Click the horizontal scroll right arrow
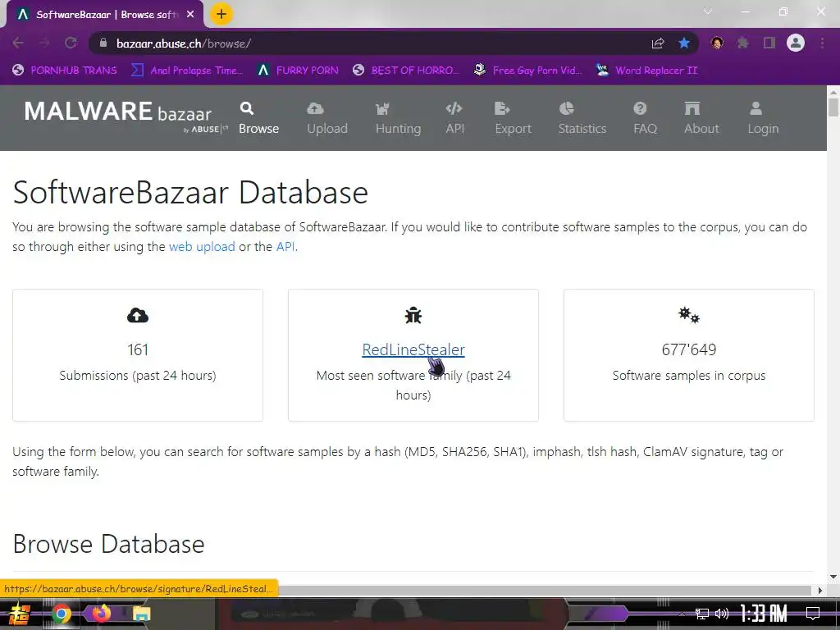 819,591
